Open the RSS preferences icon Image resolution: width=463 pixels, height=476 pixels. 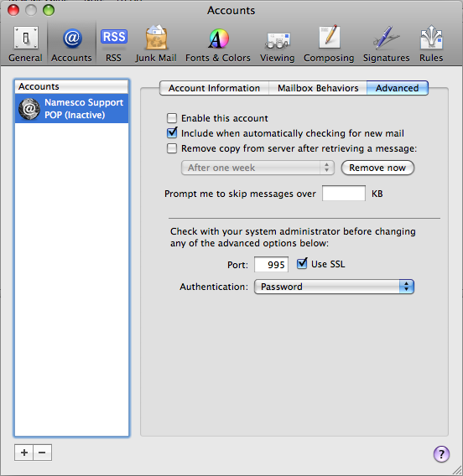point(113,44)
